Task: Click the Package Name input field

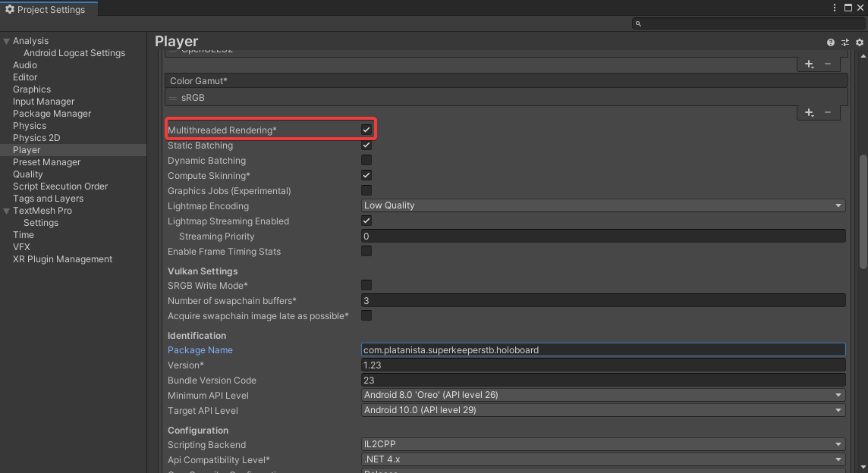Action: point(603,349)
